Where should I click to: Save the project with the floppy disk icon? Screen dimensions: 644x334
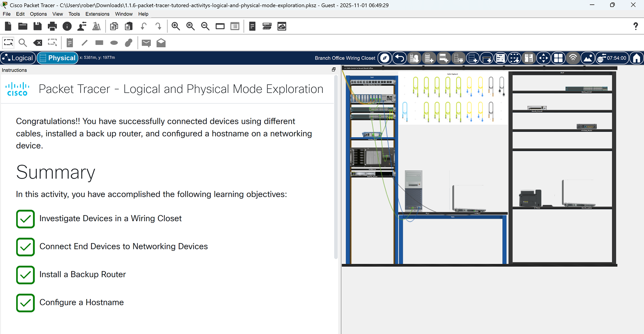coord(38,26)
